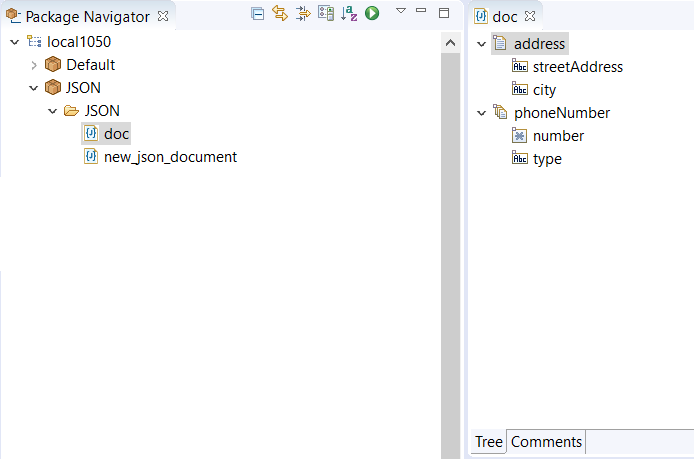Toggle Link with Editor arrows icon
The image size is (694, 459).
tap(280, 13)
